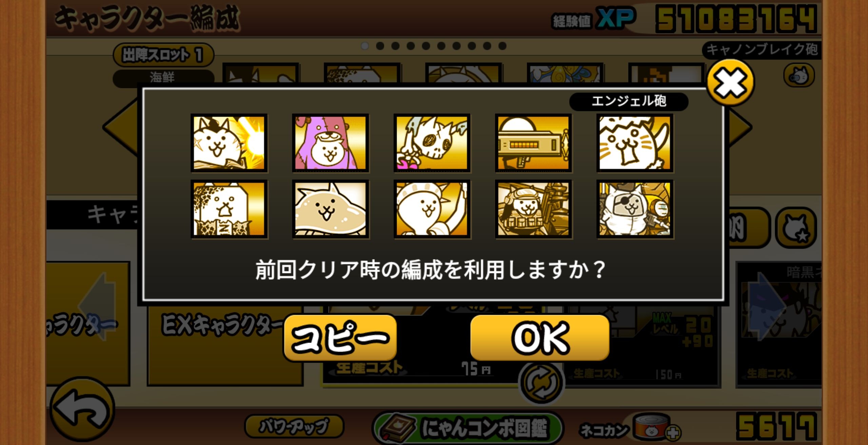Select the エンジェル砲 cannon label

pos(629,101)
